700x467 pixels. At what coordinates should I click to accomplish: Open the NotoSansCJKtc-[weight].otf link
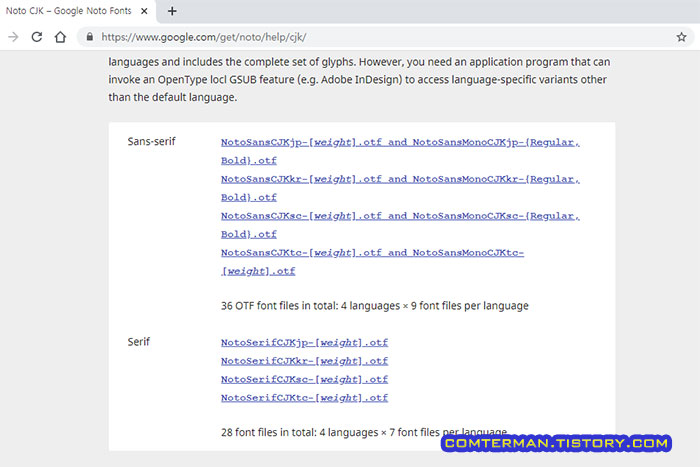pos(372,262)
